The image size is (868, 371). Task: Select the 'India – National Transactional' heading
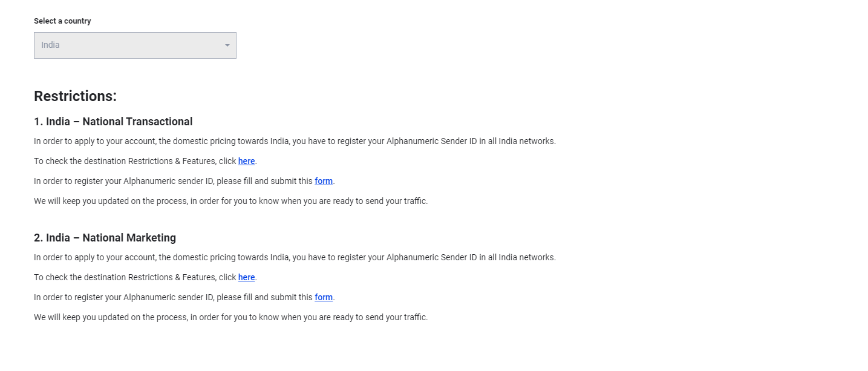(x=113, y=122)
